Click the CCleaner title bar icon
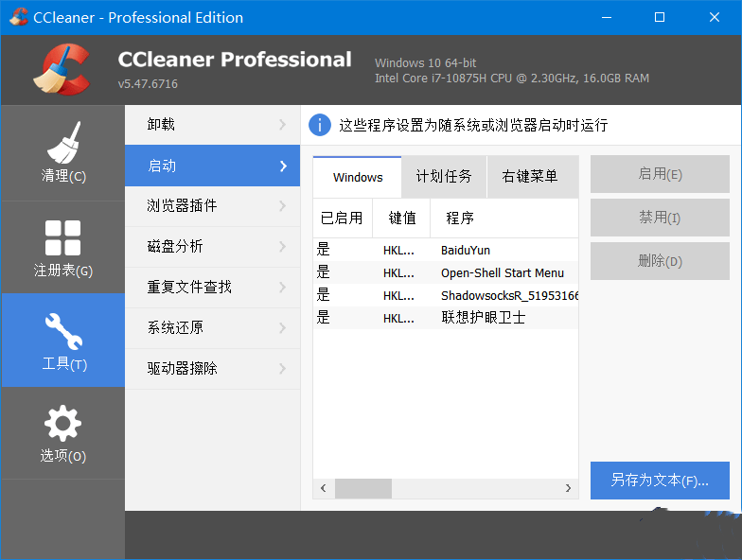The width and height of the screenshot is (742, 560). 18,17
